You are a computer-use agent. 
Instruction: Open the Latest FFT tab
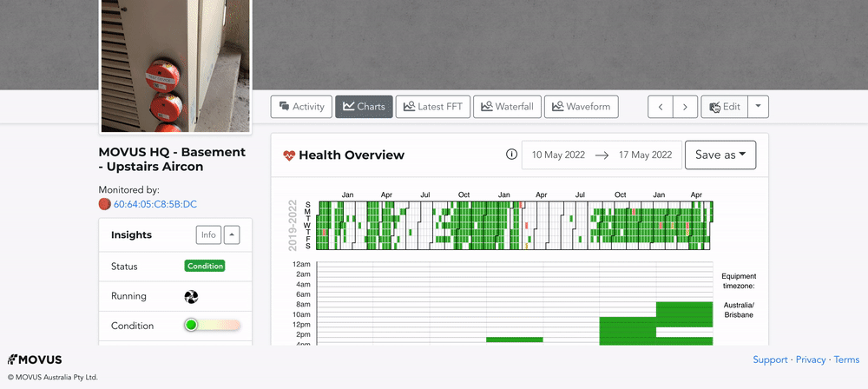coord(433,107)
